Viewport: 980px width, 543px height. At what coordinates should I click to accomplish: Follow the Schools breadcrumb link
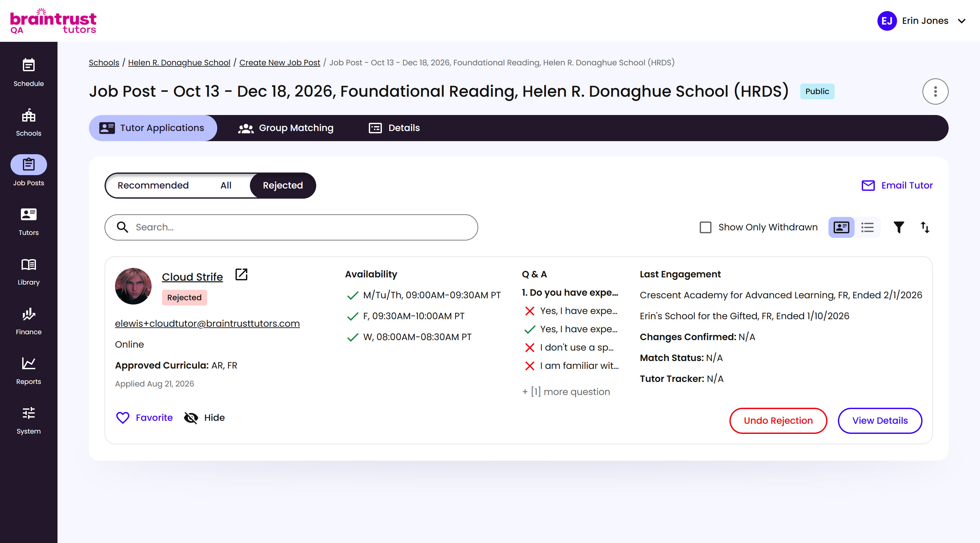point(104,62)
